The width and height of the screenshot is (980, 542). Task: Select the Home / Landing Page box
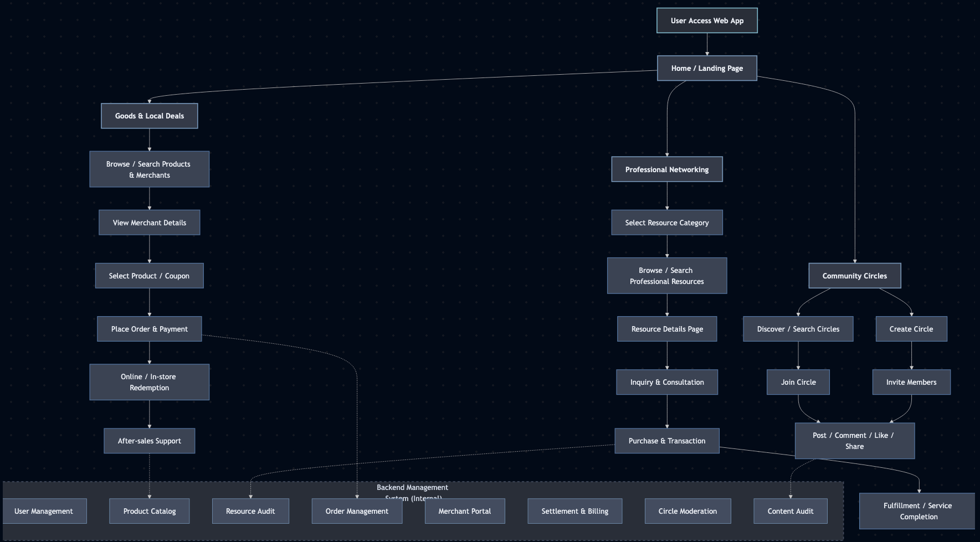coord(707,68)
